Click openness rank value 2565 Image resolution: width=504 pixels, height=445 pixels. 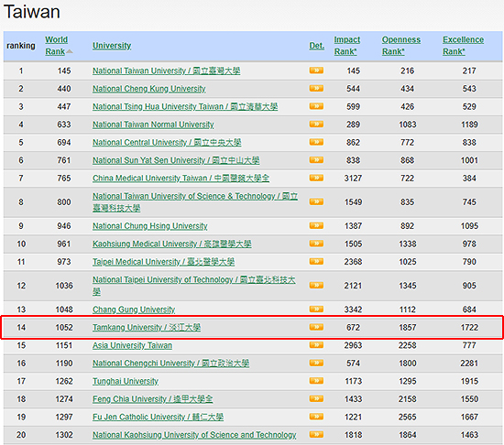click(x=407, y=417)
